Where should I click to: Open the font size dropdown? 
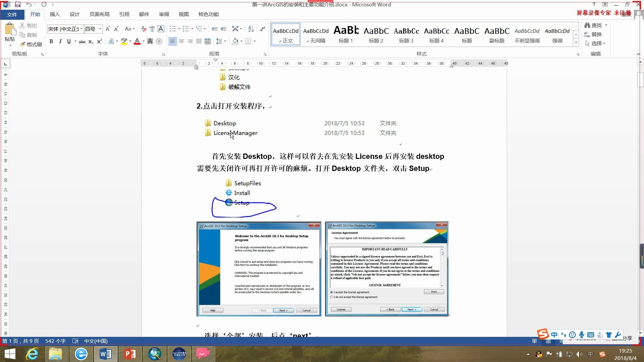[x=100, y=29]
